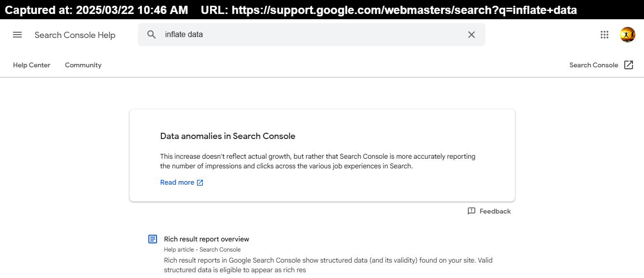
Task: Click the magnifier search icon
Action: [x=152, y=35]
